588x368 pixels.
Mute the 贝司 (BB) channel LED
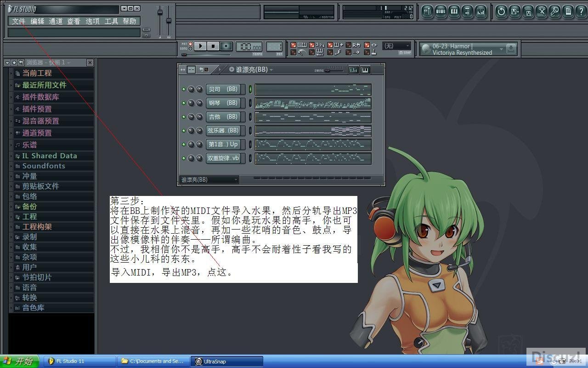click(184, 89)
